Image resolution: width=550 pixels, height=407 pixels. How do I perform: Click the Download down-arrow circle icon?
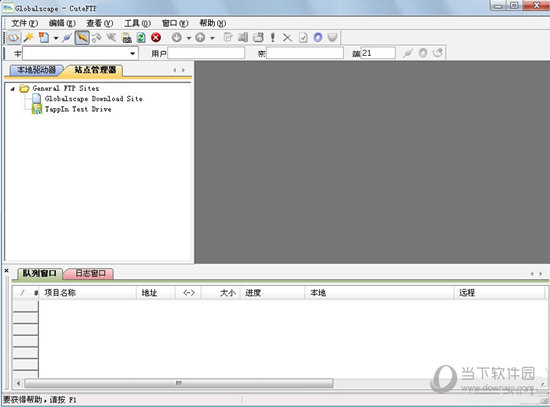click(177, 37)
